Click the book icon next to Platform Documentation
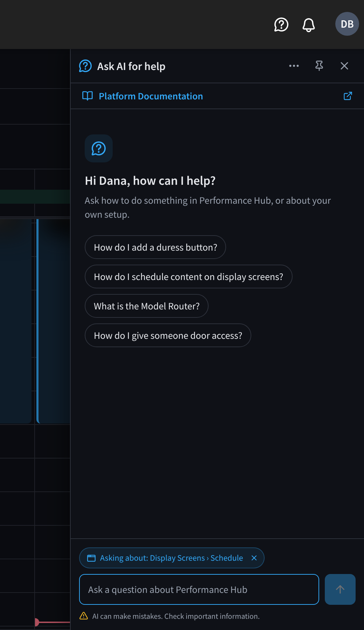This screenshot has height=630, width=364. point(87,96)
